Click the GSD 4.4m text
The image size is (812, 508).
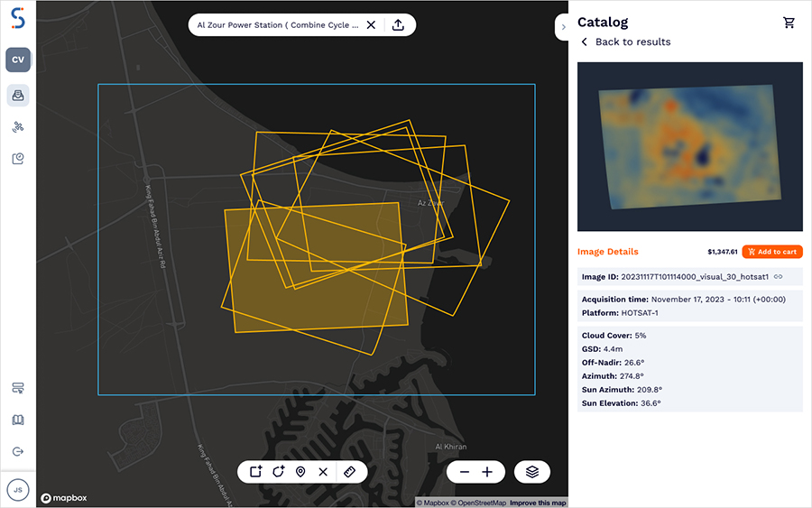(x=602, y=349)
